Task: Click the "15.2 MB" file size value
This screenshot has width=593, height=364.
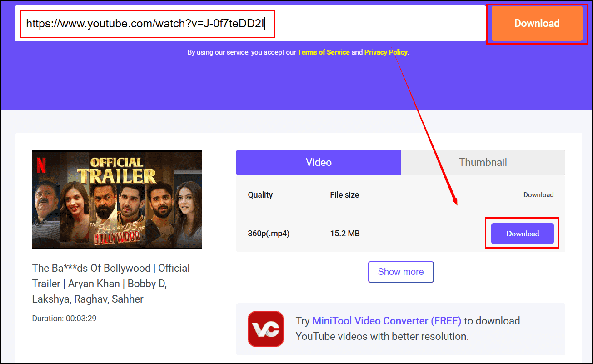Action: point(345,234)
